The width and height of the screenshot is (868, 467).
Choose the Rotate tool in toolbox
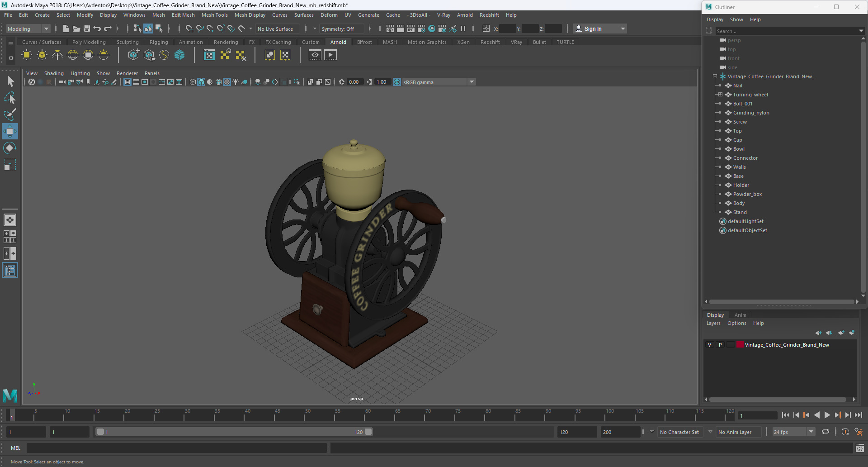10,148
